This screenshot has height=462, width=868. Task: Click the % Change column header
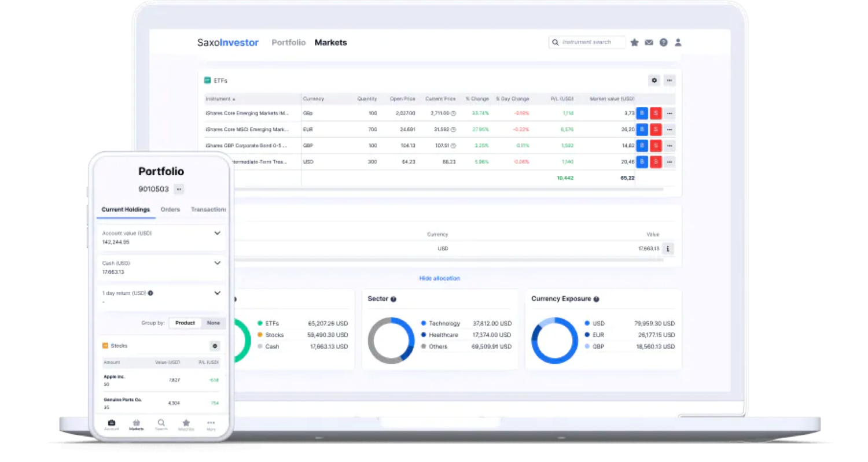477,99
